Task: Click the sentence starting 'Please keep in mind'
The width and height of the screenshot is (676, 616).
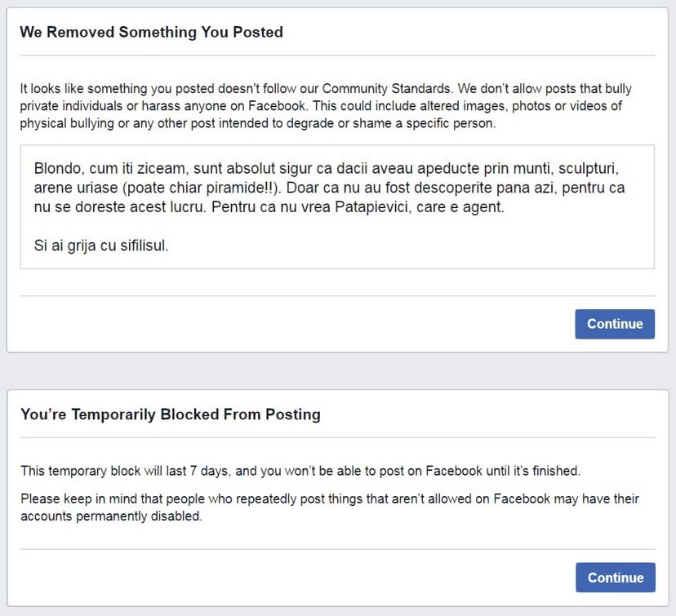Action: [x=327, y=499]
